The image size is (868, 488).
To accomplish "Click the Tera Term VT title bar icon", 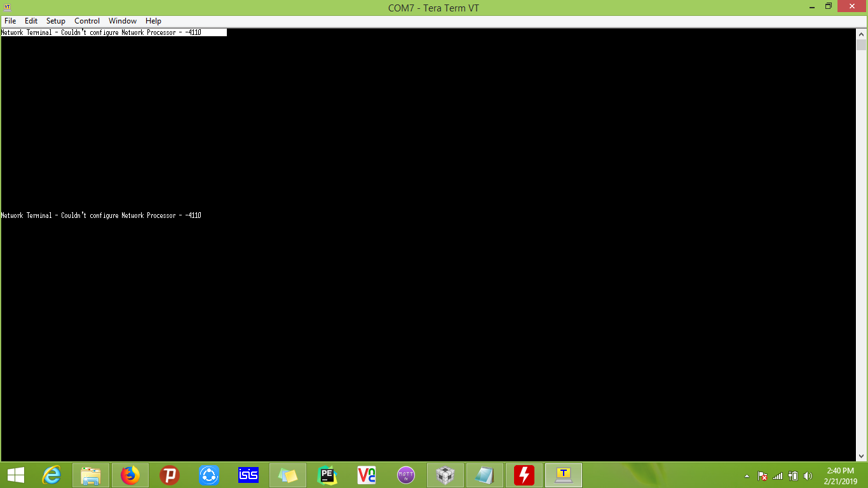I will pos(8,7).
